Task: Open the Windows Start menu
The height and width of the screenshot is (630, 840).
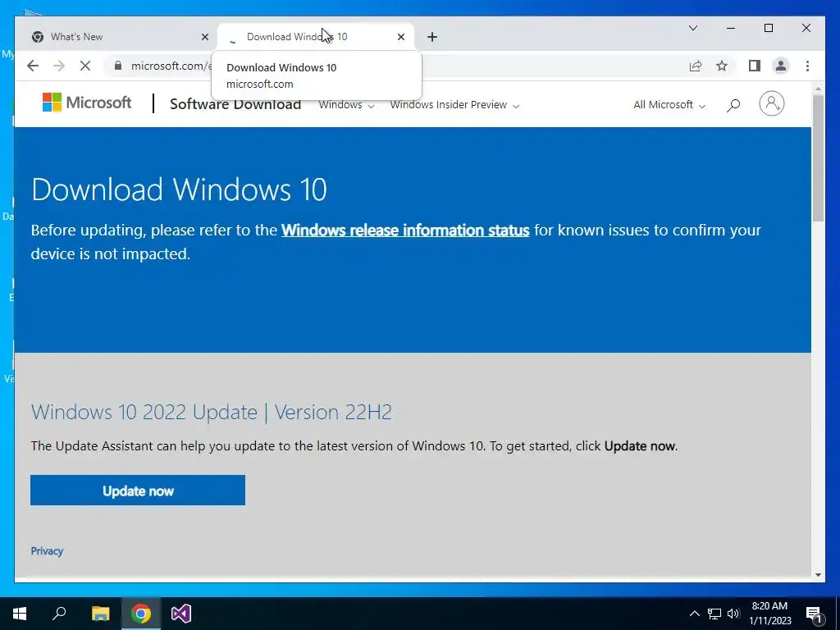Action: pos(20,614)
